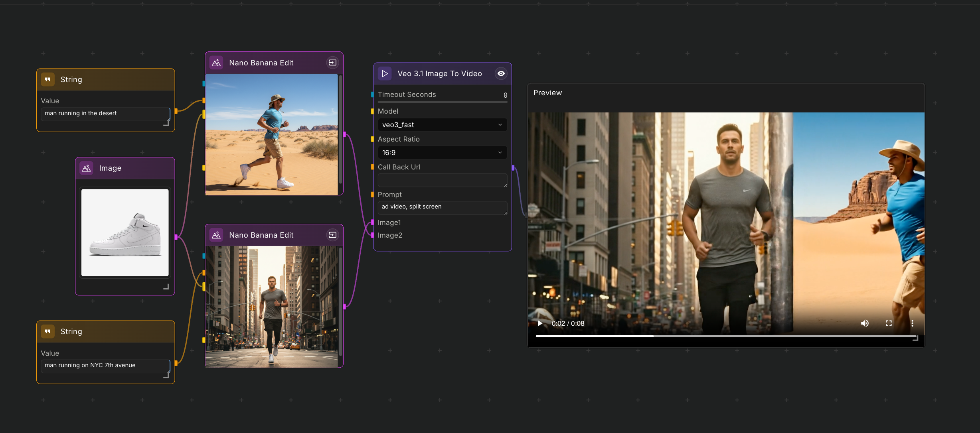Image resolution: width=980 pixels, height=433 pixels.
Task: Expand the Aspect Ratio 16:9 dropdown
Action: pos(442,153)
